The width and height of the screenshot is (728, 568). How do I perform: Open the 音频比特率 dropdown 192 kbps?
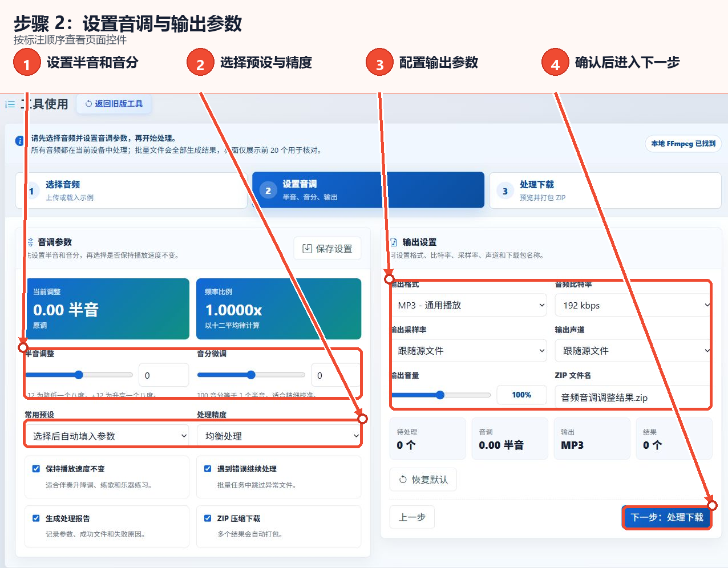(x=633, y=305)
